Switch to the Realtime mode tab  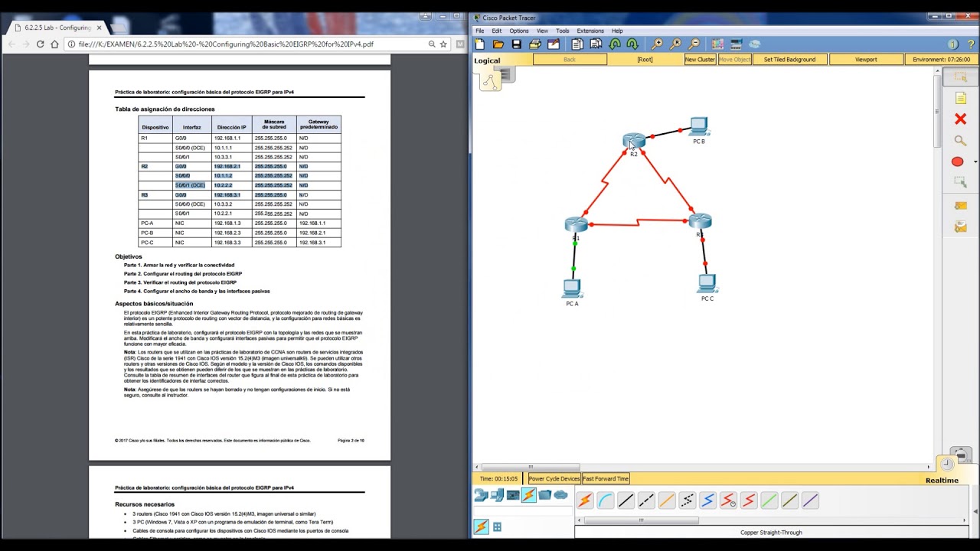click(x=942, y=480)
